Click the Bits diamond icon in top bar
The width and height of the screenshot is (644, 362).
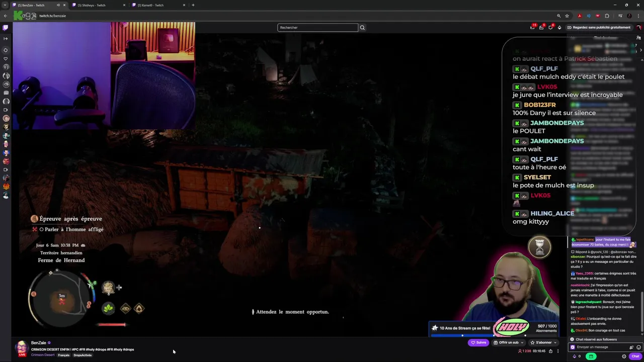pos(559,27)
